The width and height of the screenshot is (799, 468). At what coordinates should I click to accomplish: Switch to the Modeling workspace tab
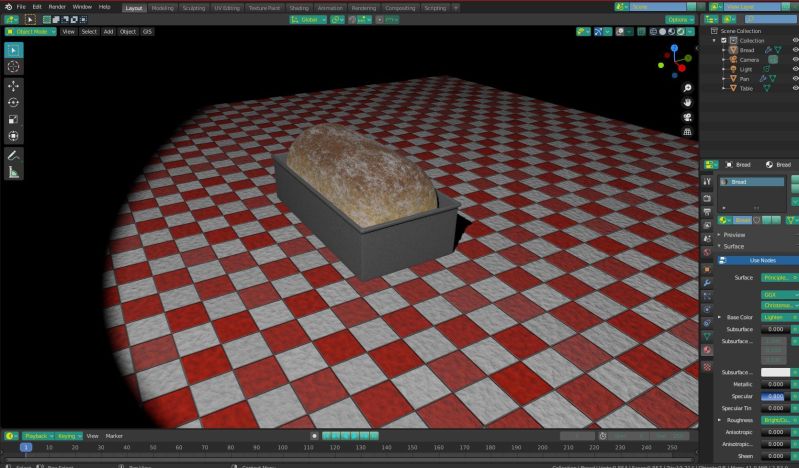tap(163, 8)
